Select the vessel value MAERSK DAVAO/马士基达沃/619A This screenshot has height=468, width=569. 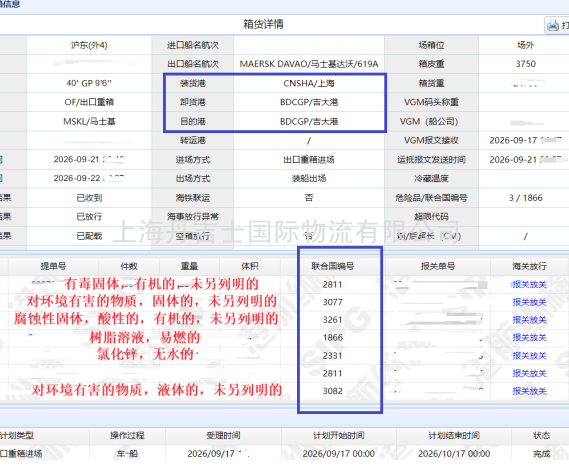tap(309, 64)
